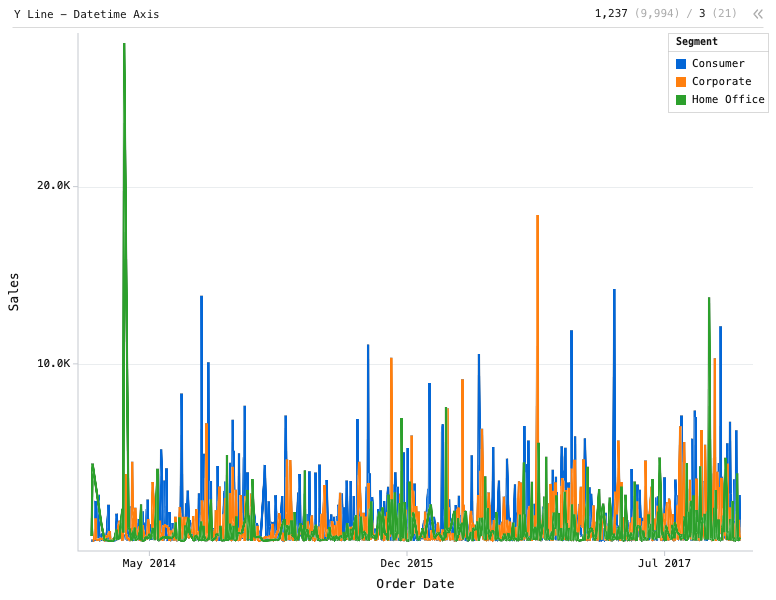Click the 10.0K y-axis tick label
This screenshot has height=600, width=776.
pos(54,363)
